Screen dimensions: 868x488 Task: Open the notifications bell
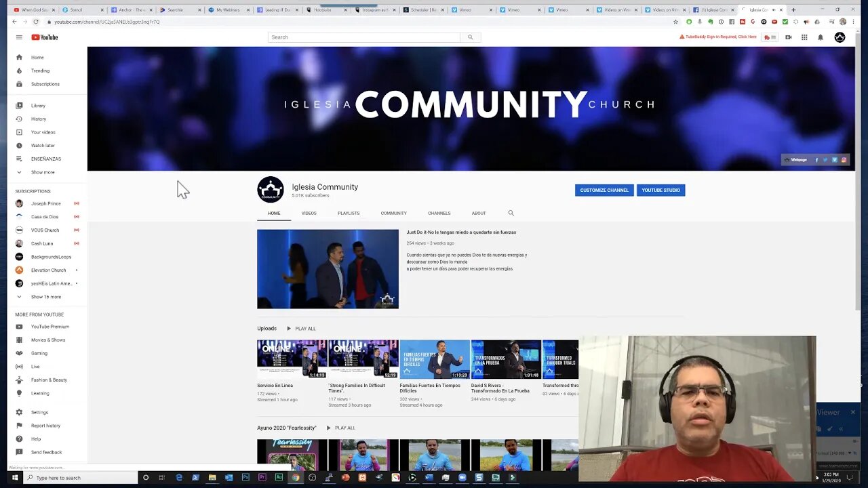tap(820, 37)
